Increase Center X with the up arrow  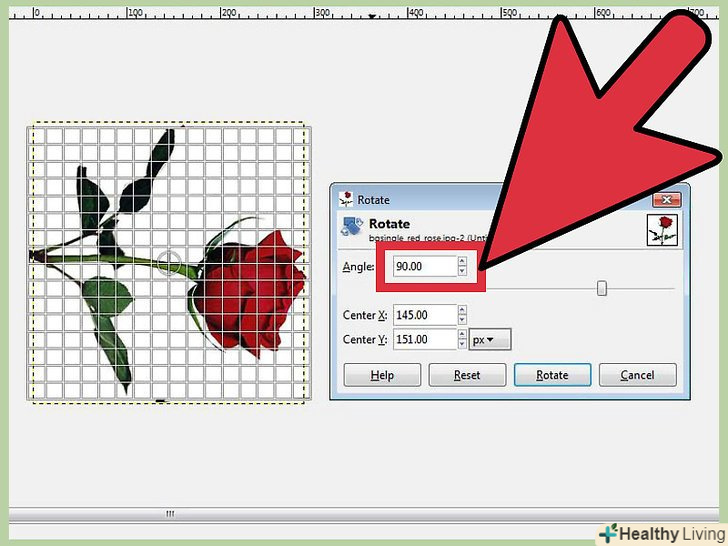coord(461,310)
